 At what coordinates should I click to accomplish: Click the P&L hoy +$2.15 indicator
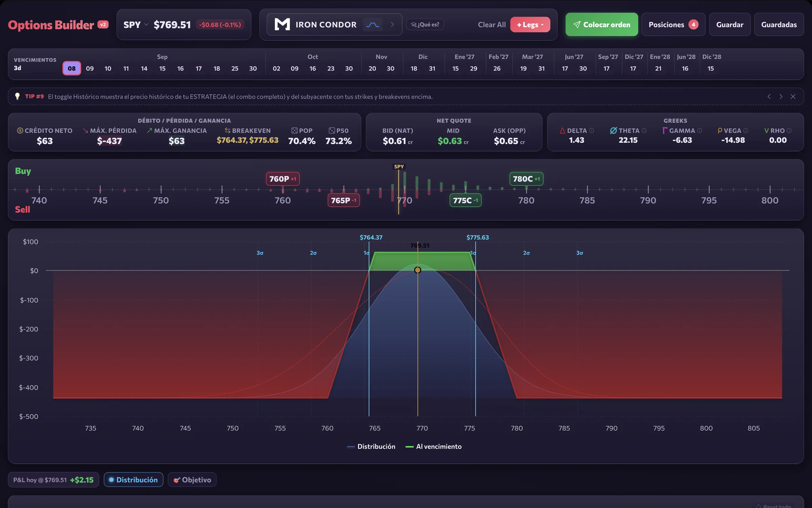[x=53, y=480]
